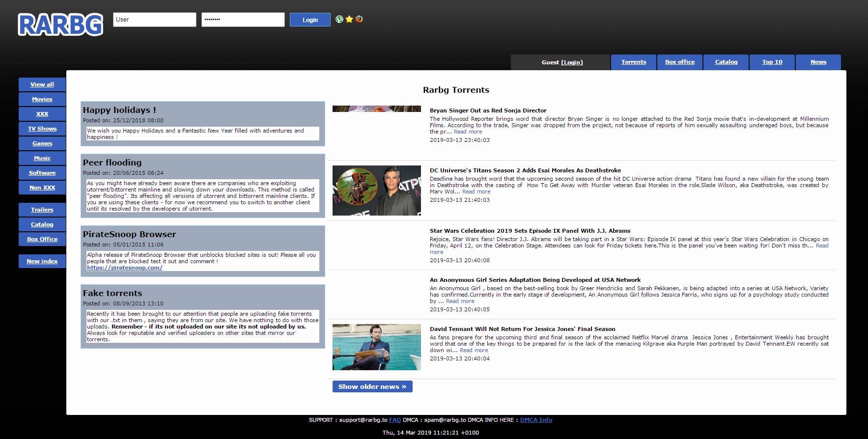Click the David Tennant article thumbnail
The image size is (868, 439).
(377, 347)
